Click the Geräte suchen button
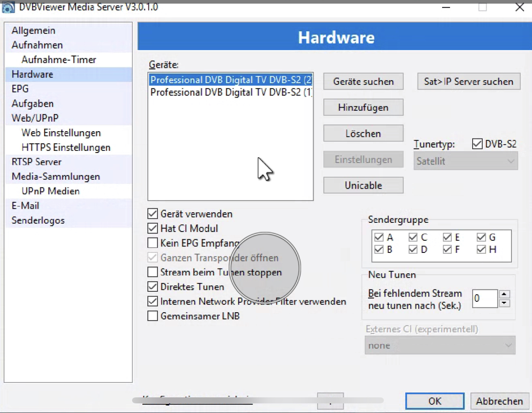 pyautogui.click(x=363, y=81)
